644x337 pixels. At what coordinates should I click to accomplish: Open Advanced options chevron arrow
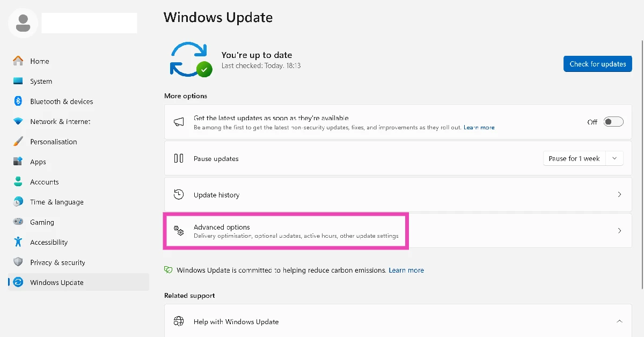619,231
